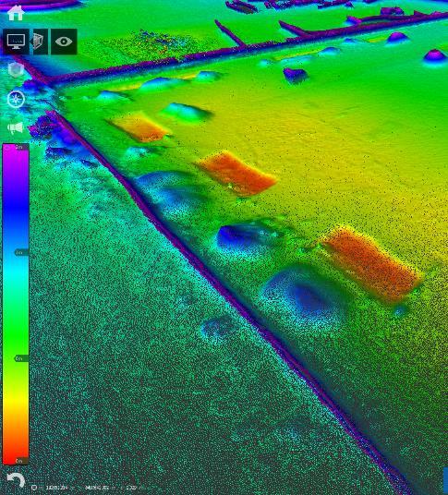448x495 pixels.
Task: Click the faded cube icon in sidebar
Action: coord(16,69)
